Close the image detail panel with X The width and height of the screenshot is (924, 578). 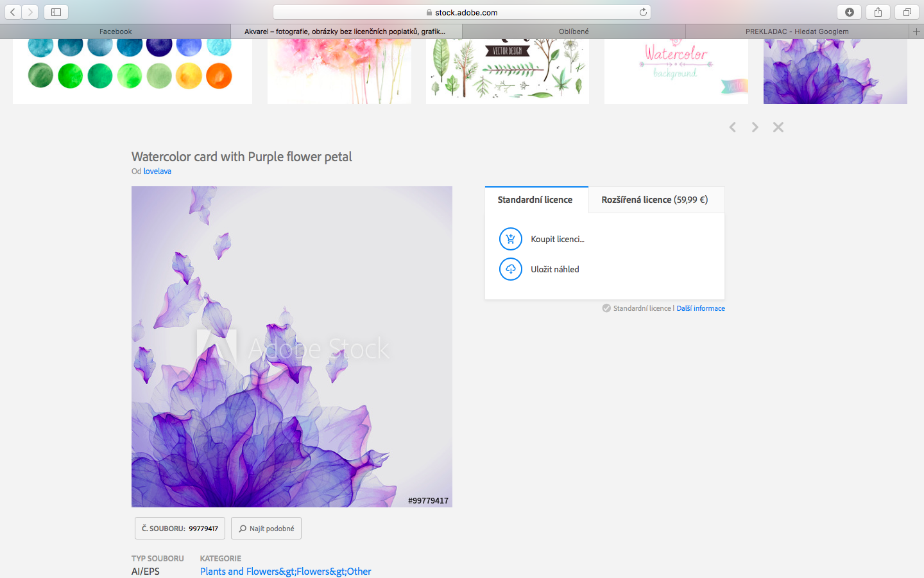point(778,127)
